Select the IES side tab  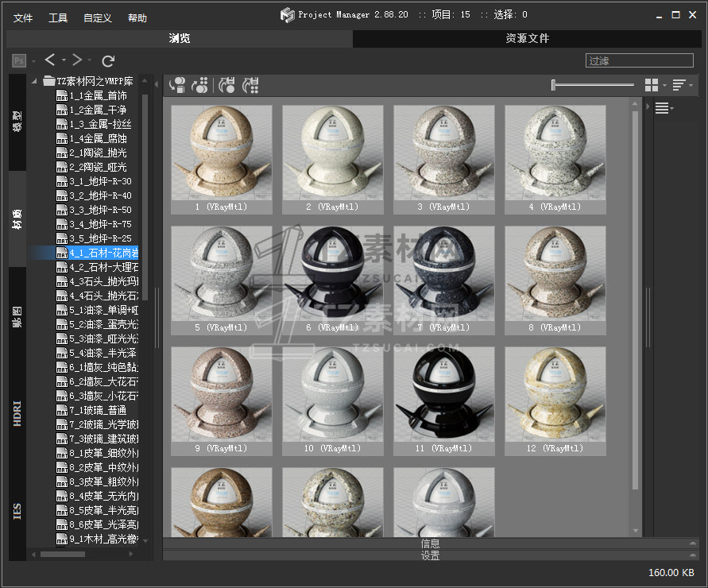17,510
